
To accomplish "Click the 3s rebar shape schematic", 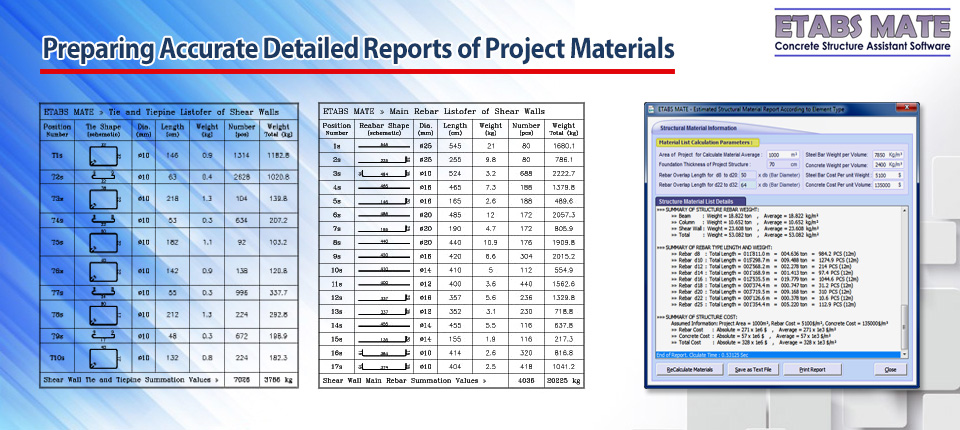I will click(384, 173).
